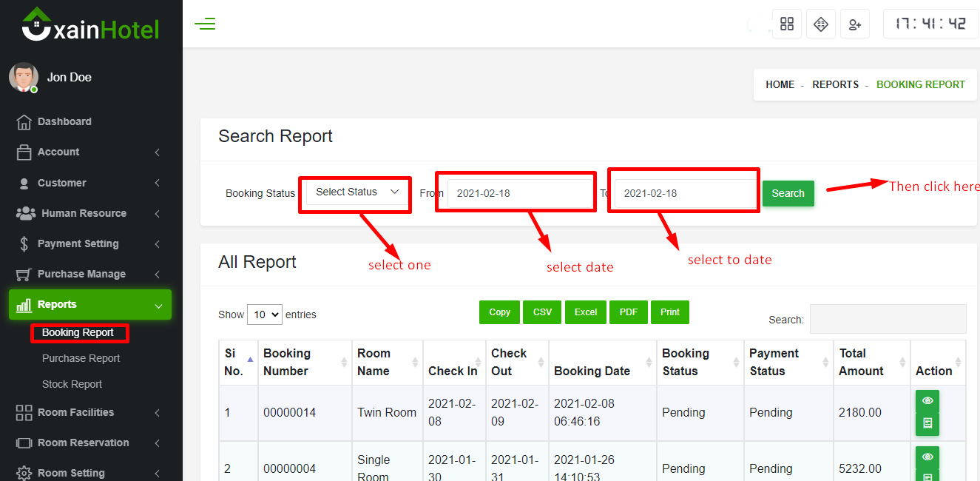980x481 pixels.
Task: Click the invoice icon in row 1
Action: 927,424
